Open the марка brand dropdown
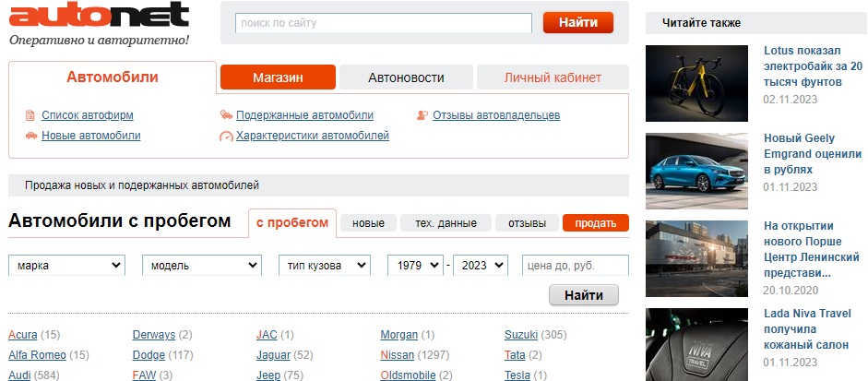This screenshot has width=868, height=381. [x=67, y=266]
